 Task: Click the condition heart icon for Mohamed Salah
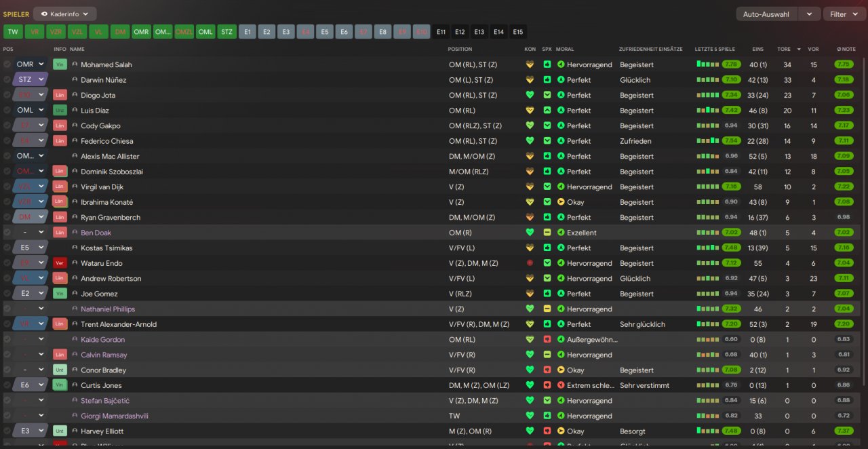click(530, 64)
